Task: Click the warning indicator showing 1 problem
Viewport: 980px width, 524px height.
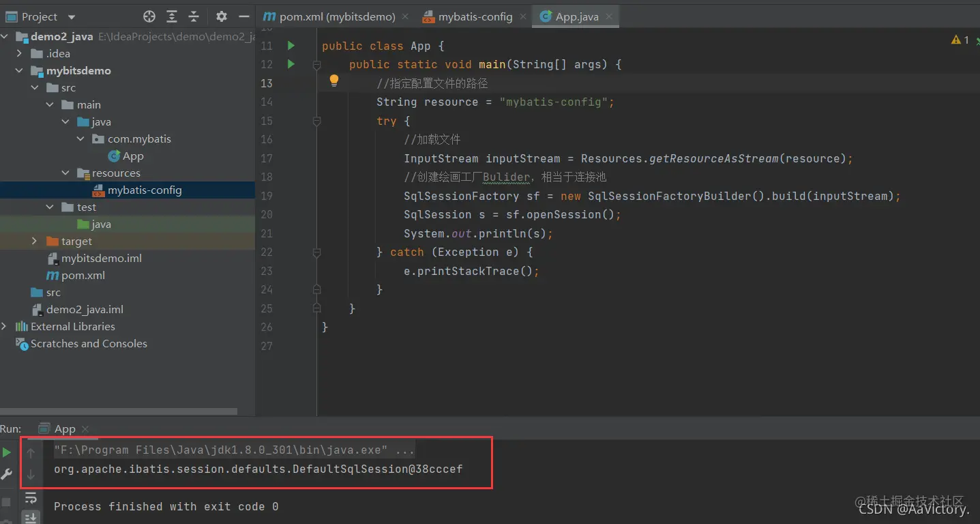Action: [x=960, y=40]
